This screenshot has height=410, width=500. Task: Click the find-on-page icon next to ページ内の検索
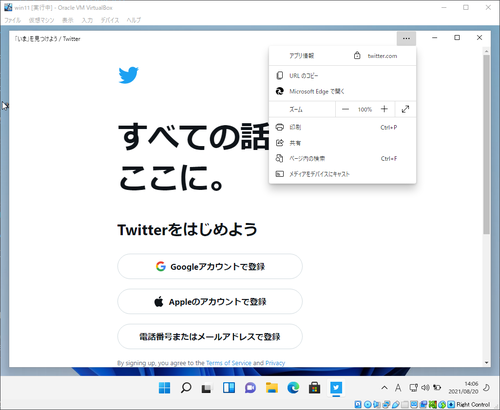coord(280,158)
